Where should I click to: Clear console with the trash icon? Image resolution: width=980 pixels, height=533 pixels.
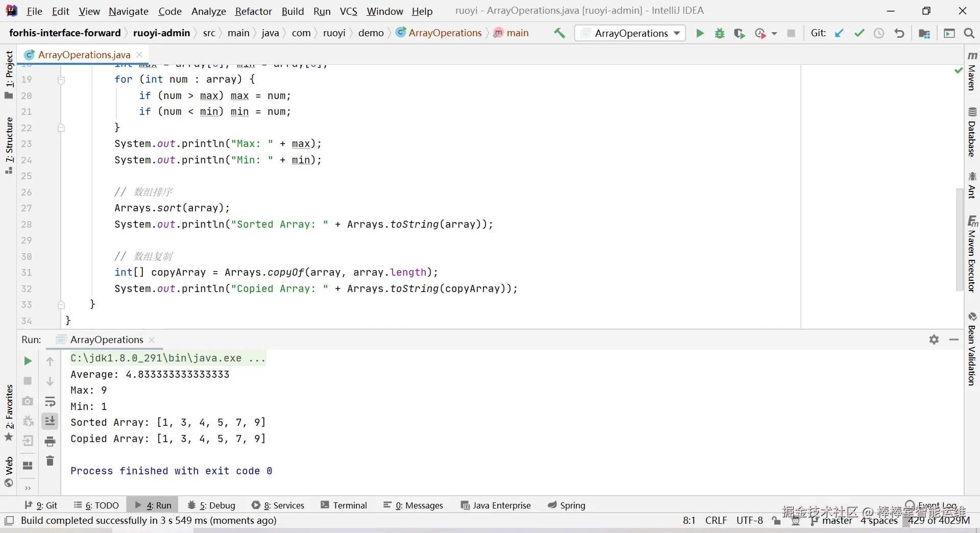[50, 461]
